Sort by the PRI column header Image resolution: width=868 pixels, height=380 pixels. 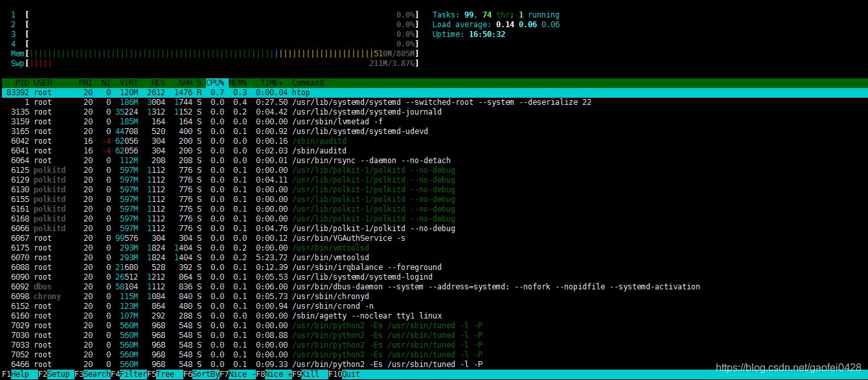86,83
